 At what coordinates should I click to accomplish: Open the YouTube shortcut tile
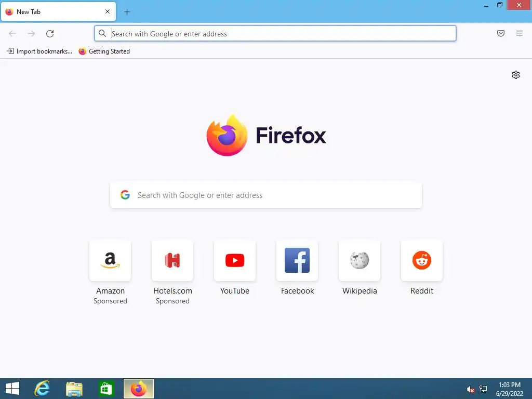235,260
